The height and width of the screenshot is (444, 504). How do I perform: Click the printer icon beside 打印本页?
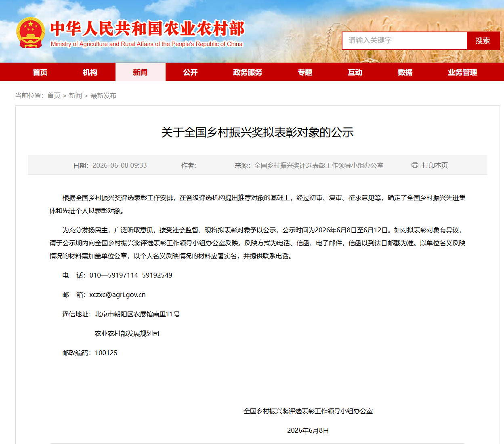415,165
